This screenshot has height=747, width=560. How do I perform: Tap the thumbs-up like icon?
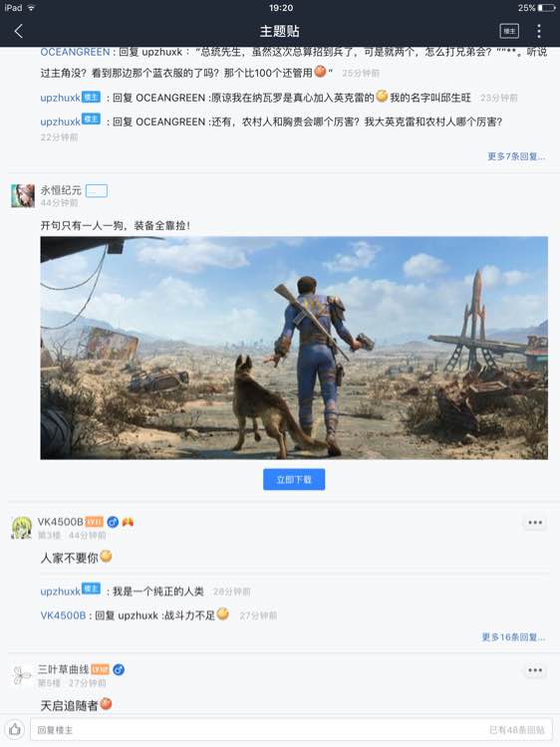15,729
